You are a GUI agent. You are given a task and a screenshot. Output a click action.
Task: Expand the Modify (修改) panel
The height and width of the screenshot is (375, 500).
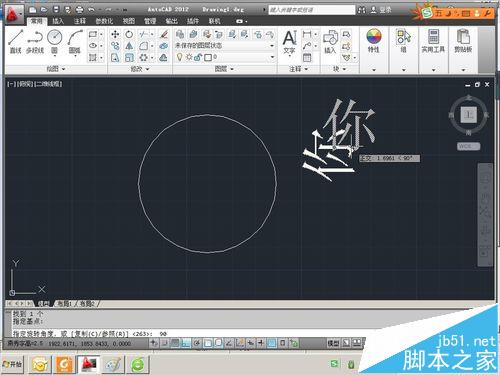tap(140, 69)
